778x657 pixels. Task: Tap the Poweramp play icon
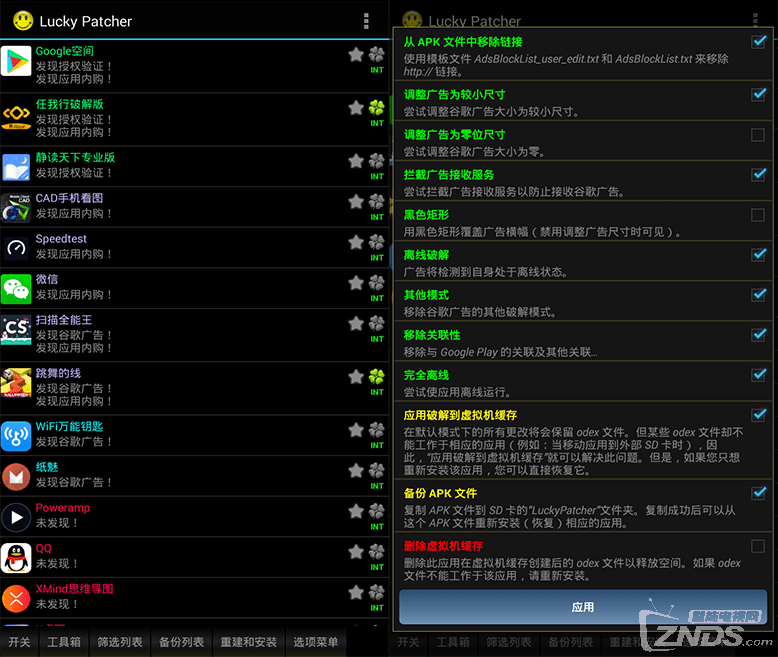click(x=16, y=517)
